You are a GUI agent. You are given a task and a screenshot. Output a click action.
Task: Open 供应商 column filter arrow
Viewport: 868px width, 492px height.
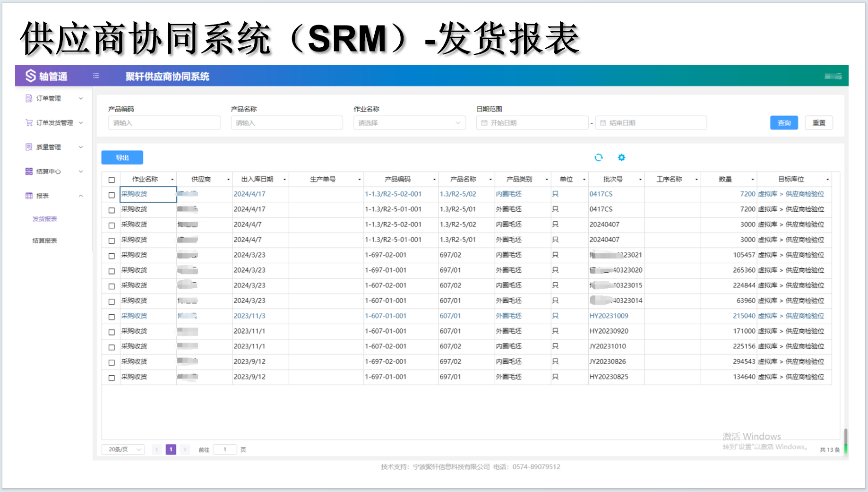click(x=228, y=180)
